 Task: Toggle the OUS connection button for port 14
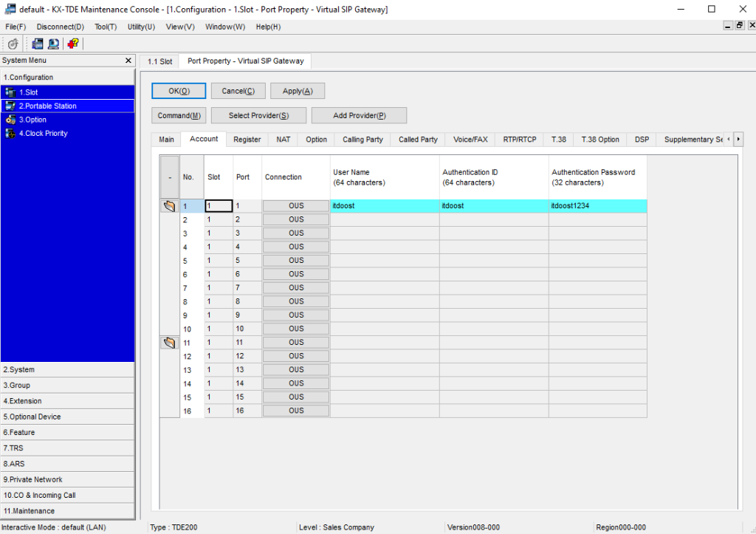coord(296,383)
